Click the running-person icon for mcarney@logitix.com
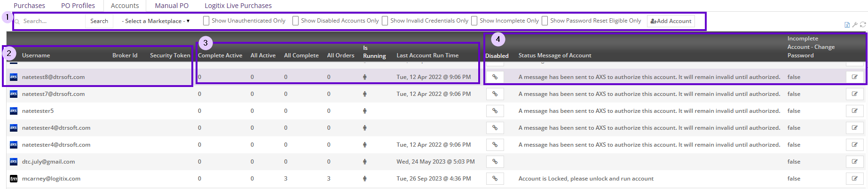868x189 pixels. click(364, 179)
